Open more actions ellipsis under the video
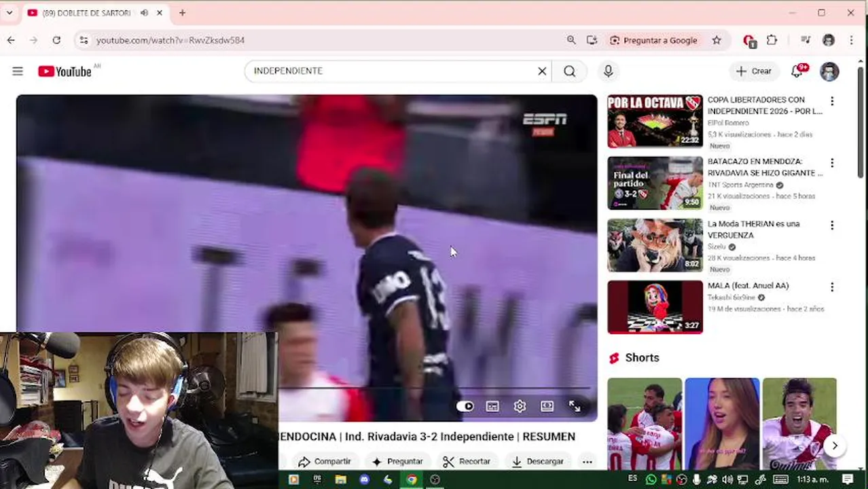 coord(587,462)
